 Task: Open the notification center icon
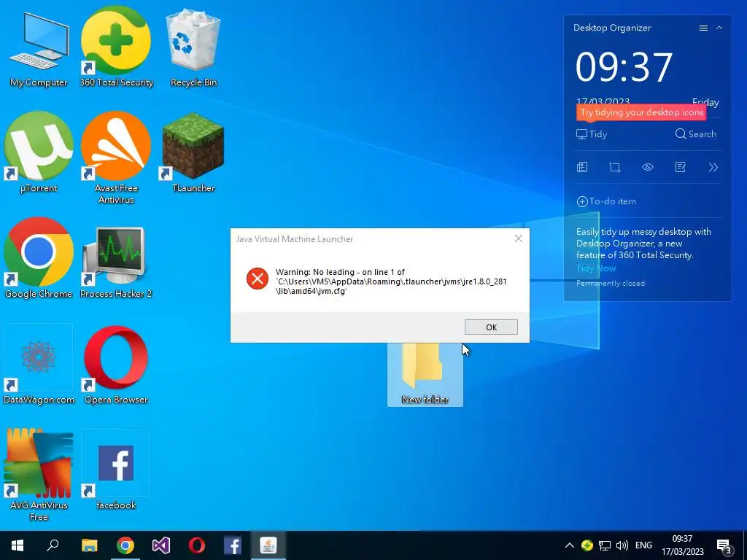pyautogui.click(x=724, y=545)
